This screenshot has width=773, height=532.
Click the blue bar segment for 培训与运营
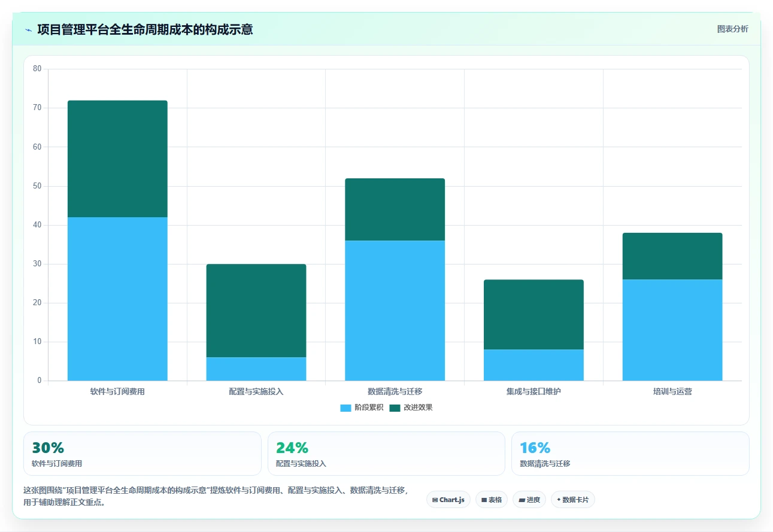[672, 330]
